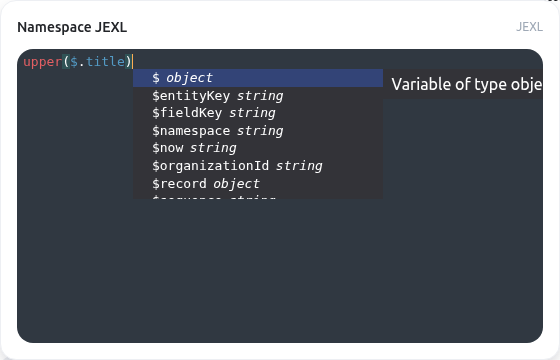Insert the $namespace variable suggestion

[x=258, y=131]
